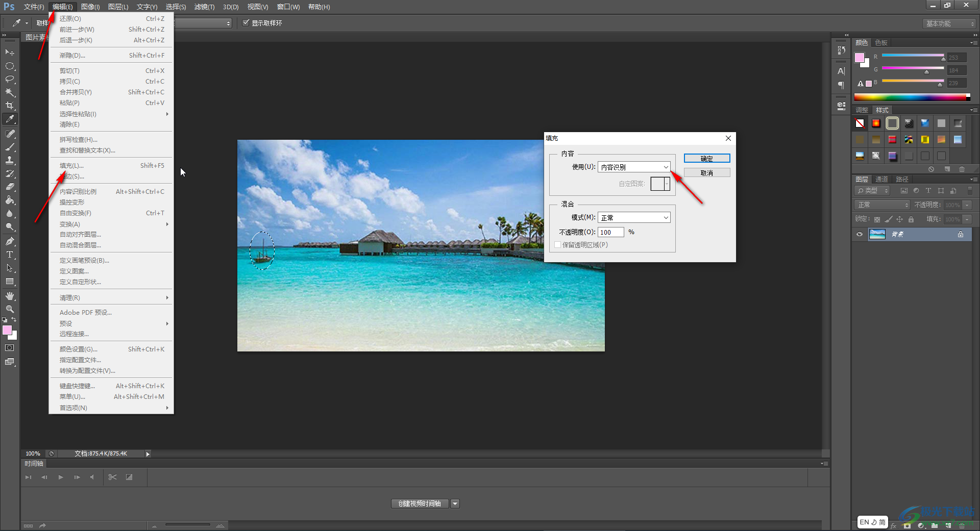This screenshot has height=531, width=980.
Task: Select the Dodge tool
Action: [x=10, y=226]
